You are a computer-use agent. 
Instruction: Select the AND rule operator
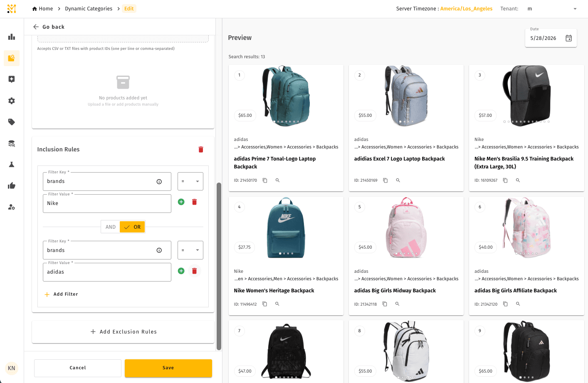pyautogui.click(x=110, y=227)
